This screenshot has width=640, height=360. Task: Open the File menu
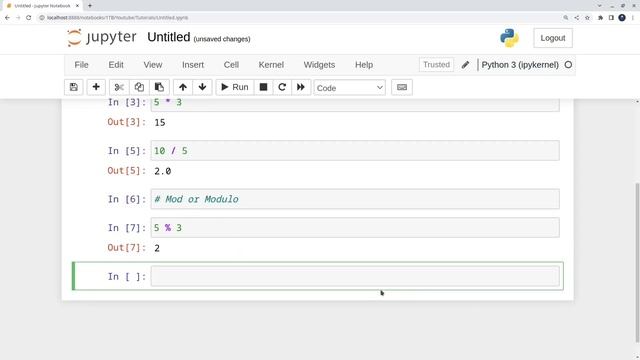tap(81, 65)
